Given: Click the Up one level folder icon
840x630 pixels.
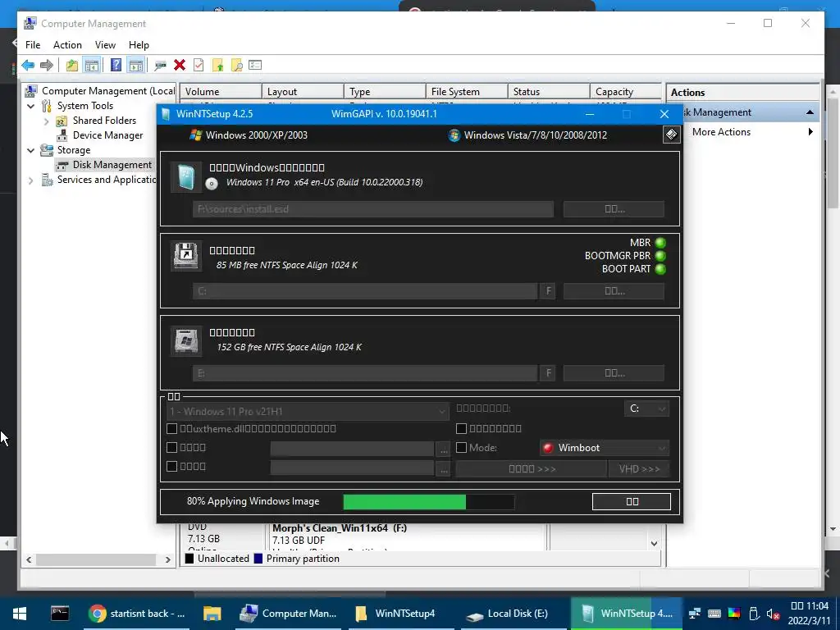Looking at the screenshot, I should (x=72, y=66).
